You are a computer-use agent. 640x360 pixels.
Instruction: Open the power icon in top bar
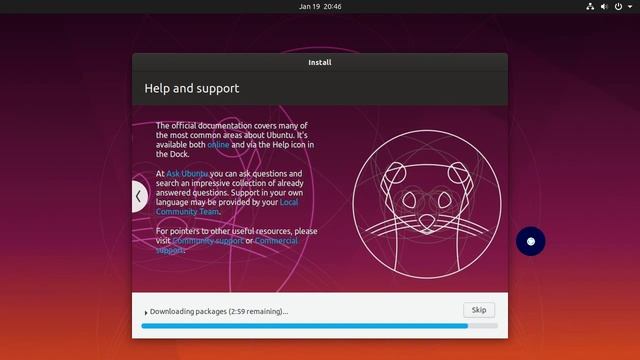point(618,7)
